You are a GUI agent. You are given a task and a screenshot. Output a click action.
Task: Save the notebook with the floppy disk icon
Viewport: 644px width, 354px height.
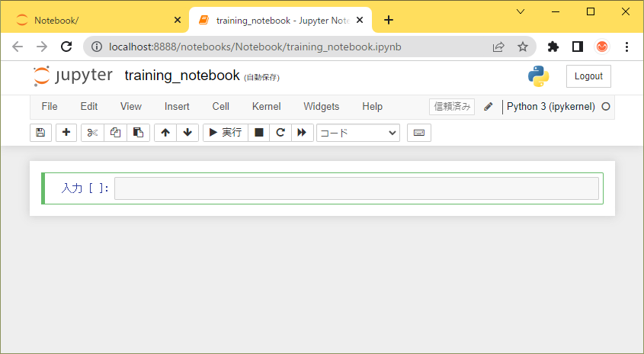[40, 133]
